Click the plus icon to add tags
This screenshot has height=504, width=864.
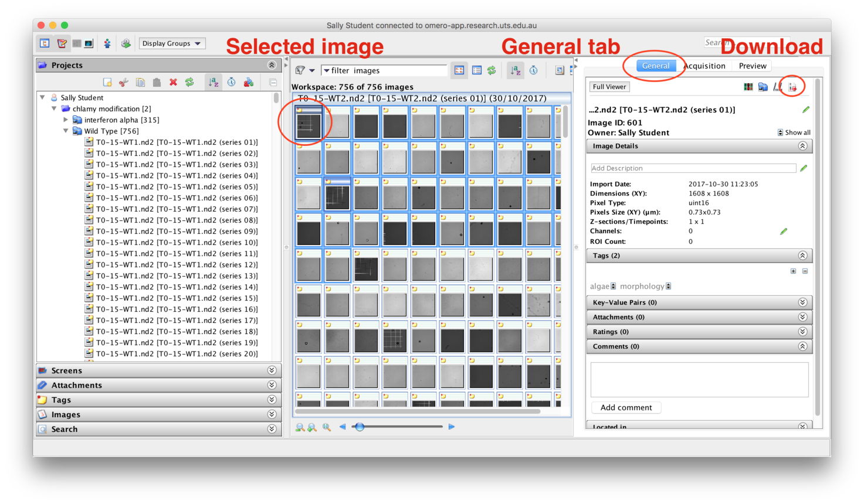tap(793, 271)
